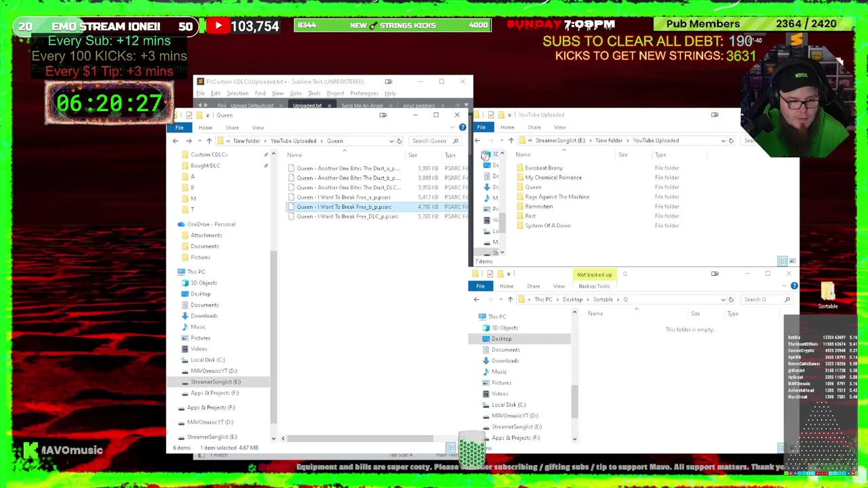This screenshot has width=868, height=488.
Task: Click Refresh icon in Q window address bar
Action: tap(731, 300)
